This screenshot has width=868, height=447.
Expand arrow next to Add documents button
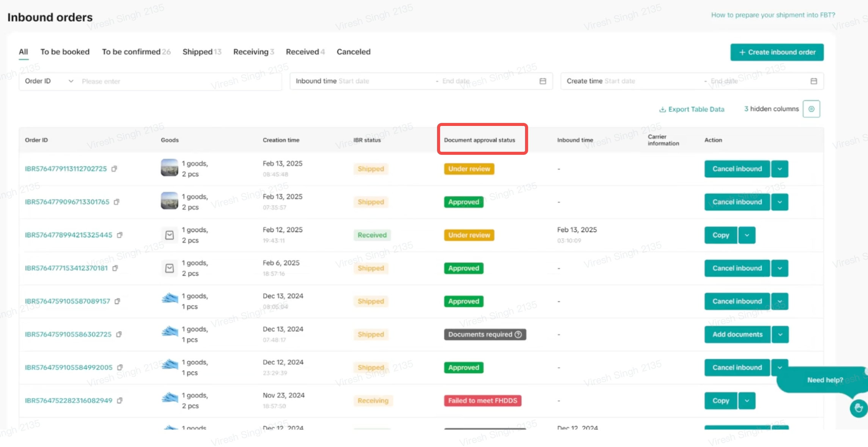(x=780, y=335)
